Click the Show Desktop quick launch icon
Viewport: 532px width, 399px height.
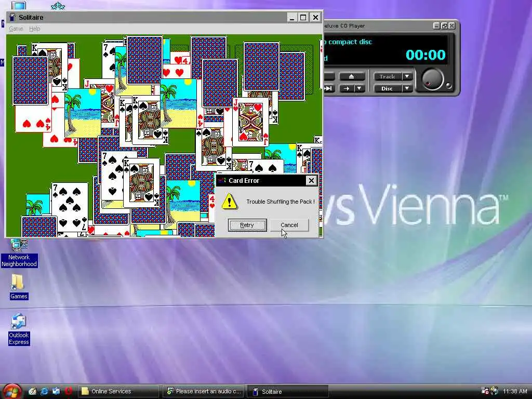(33, 391)
